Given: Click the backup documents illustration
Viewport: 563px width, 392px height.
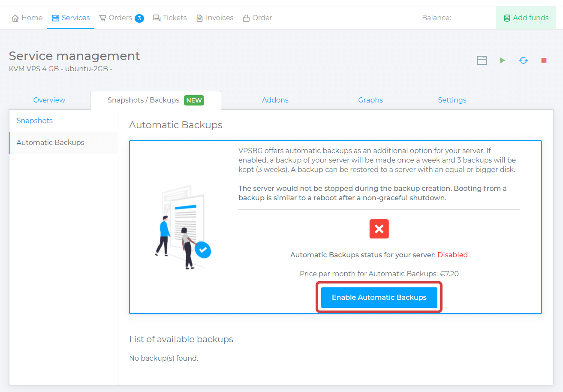Looking at the screenshot, I should pyautogui.click(x=183, y=227).
